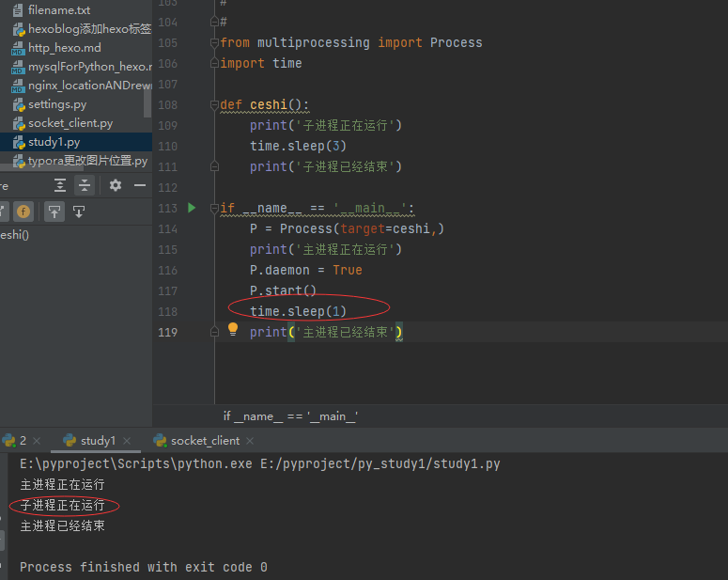Image resolution: width=728 pixels, height=580 pixels.
Task: Collapse the if __name__ block fold marker
Action: 215,208
